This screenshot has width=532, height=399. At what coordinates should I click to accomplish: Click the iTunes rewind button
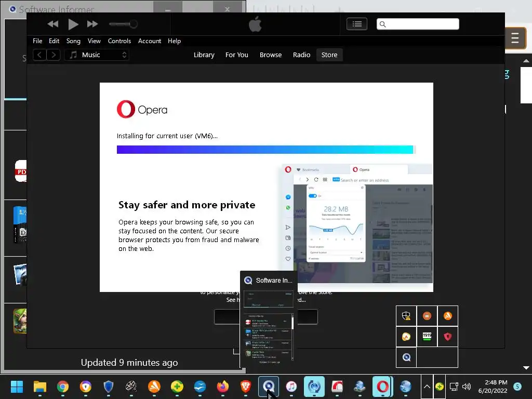(x=52, y=24)
